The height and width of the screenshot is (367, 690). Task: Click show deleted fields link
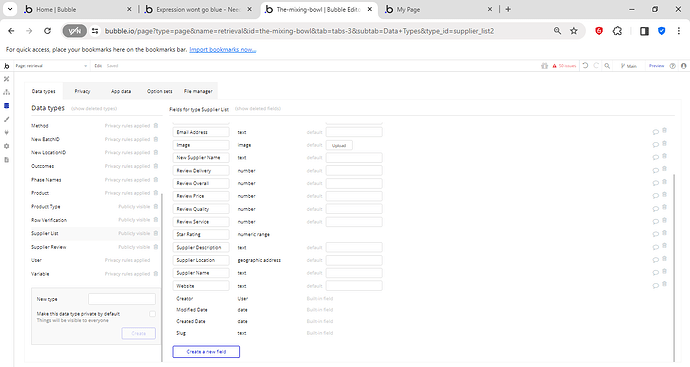(x=258, y=108)
